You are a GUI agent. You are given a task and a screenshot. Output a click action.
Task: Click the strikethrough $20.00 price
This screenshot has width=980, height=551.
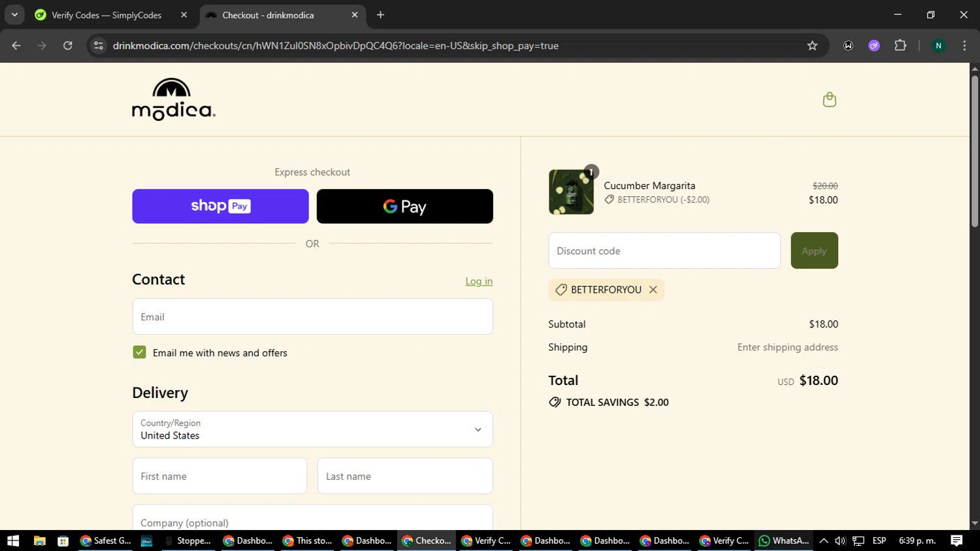[x=825, y=186]
